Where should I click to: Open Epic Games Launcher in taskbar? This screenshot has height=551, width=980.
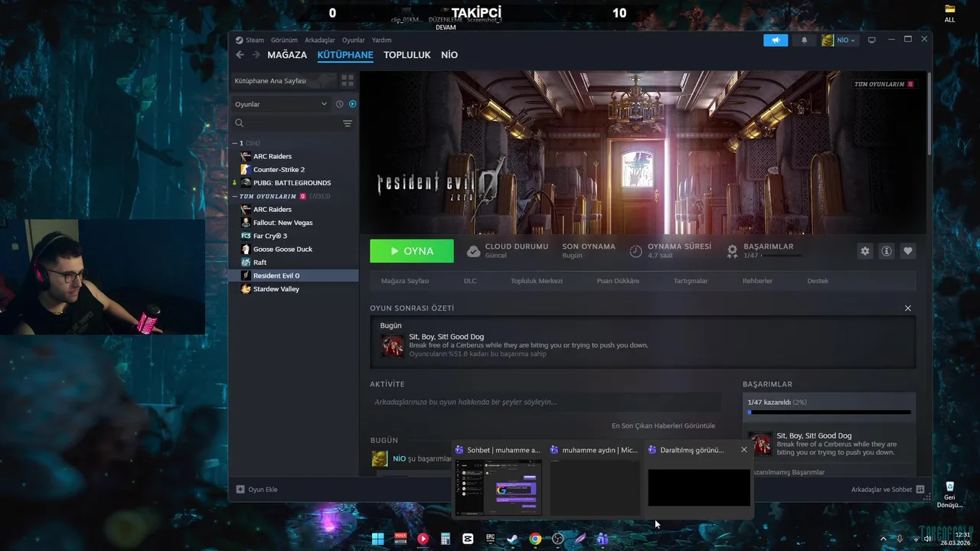[490, 539]
